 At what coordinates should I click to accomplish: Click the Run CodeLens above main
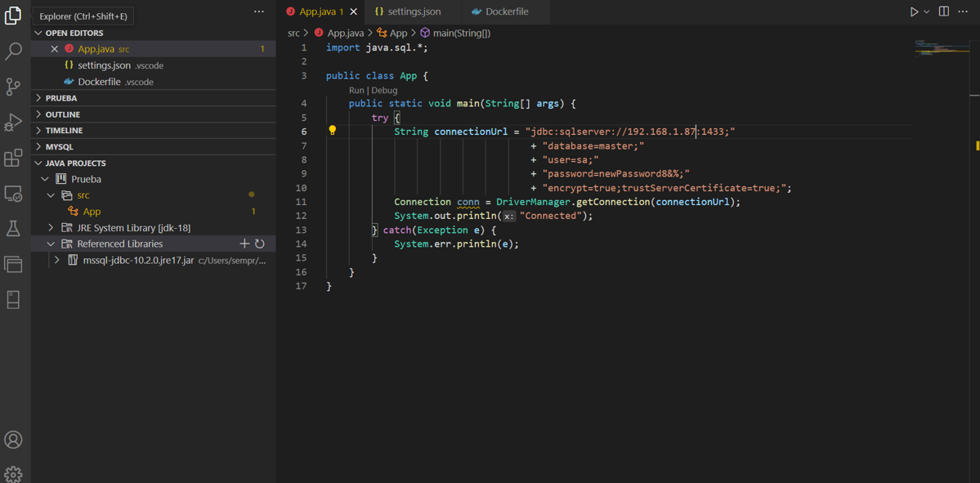(356, 91)
